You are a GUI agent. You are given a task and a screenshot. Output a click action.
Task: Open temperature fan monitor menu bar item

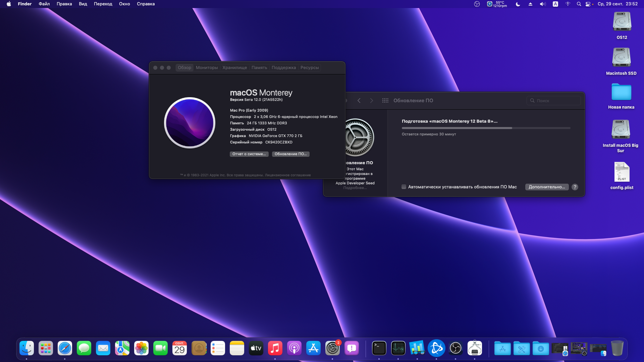pos(497,4)
